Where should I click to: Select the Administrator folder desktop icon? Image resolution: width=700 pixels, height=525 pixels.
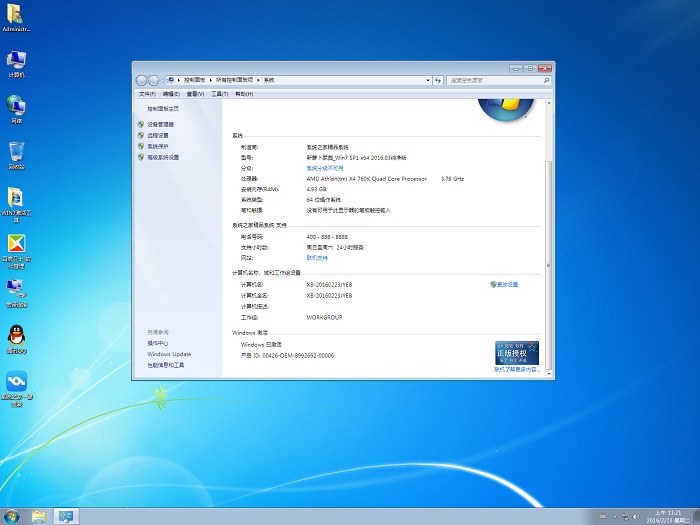coord(16,14)
